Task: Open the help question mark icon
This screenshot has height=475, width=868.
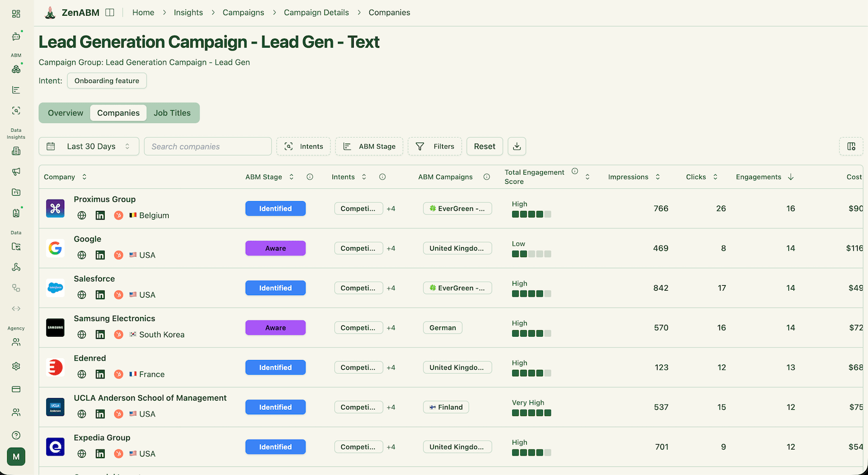Action: [x=16, y=435]
